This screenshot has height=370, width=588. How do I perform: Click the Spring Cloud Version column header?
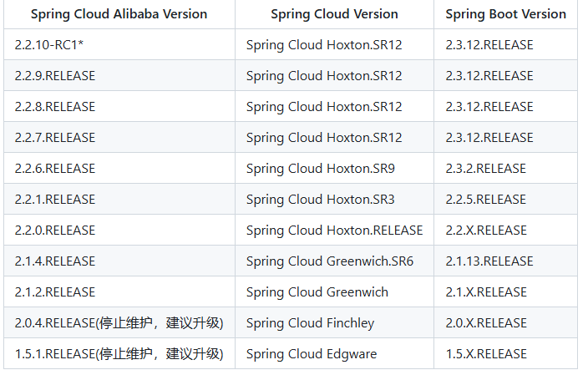[334, 14]
